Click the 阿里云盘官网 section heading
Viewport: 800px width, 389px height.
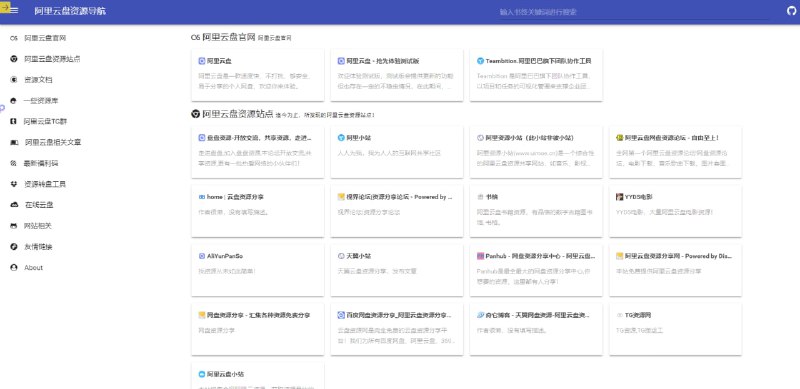coord(229,37)
